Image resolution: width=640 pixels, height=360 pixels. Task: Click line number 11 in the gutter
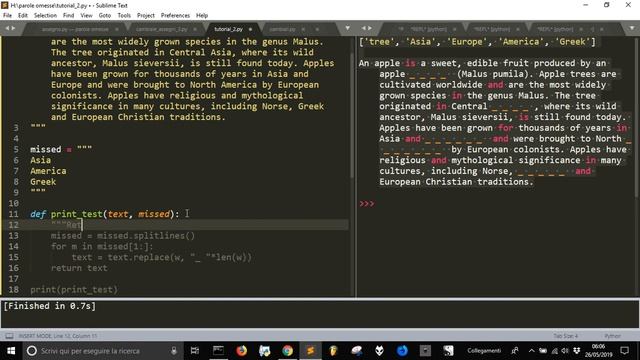(x=13, y=214)
